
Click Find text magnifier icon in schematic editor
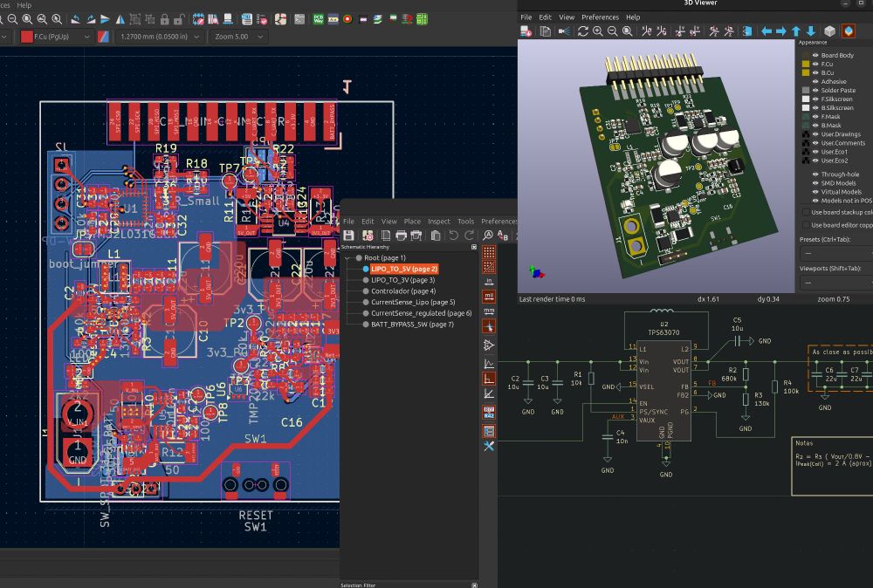488,236
